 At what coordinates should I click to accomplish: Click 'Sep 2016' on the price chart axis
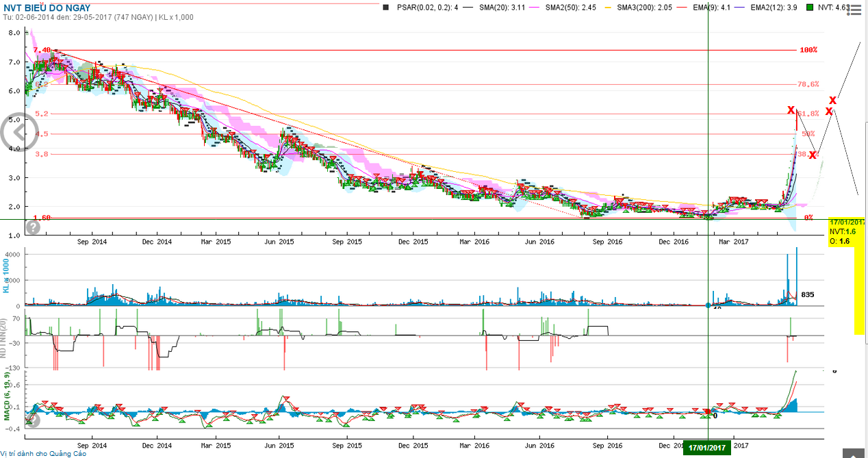[x=607, y=242]
